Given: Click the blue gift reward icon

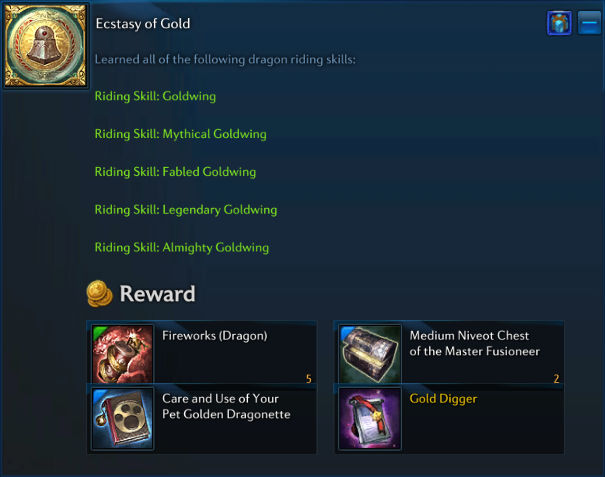Looking at the screenshot, I should click(559, 23).
